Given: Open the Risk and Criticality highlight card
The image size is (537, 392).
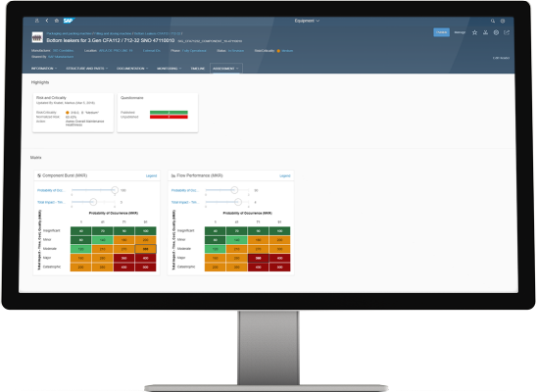Looking at the screenshot, I should tap(73, 113).
